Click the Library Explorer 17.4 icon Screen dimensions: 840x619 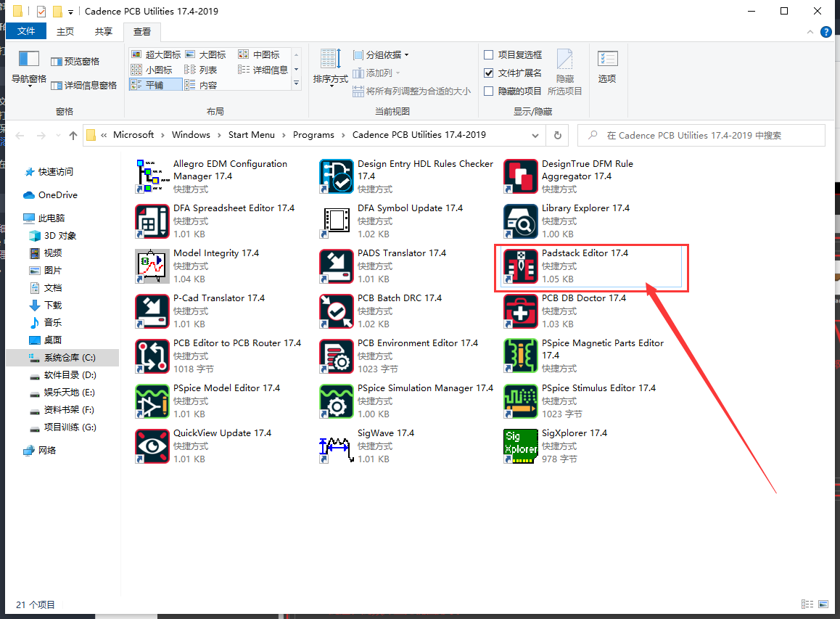(520, 221)
